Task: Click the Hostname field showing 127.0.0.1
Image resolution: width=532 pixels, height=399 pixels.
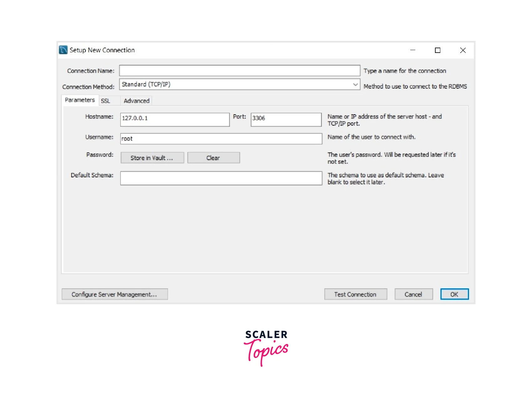Action: click(x=175, y=120)
